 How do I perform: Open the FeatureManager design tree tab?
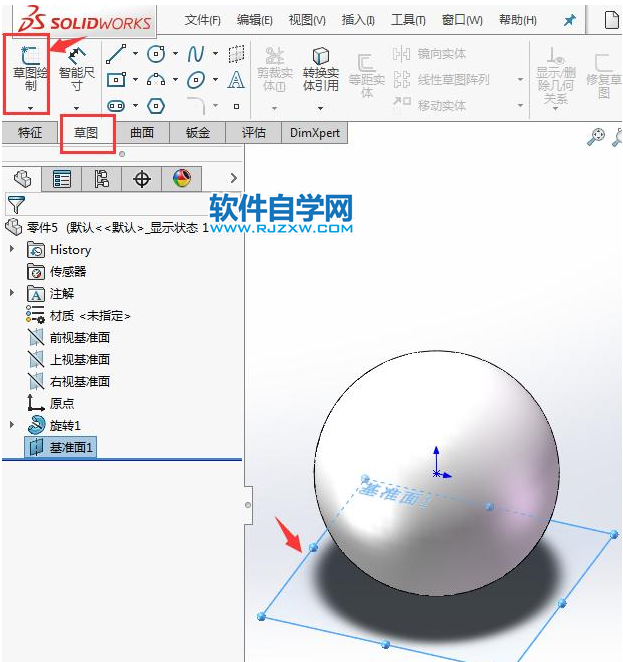[x=22, y=179]
